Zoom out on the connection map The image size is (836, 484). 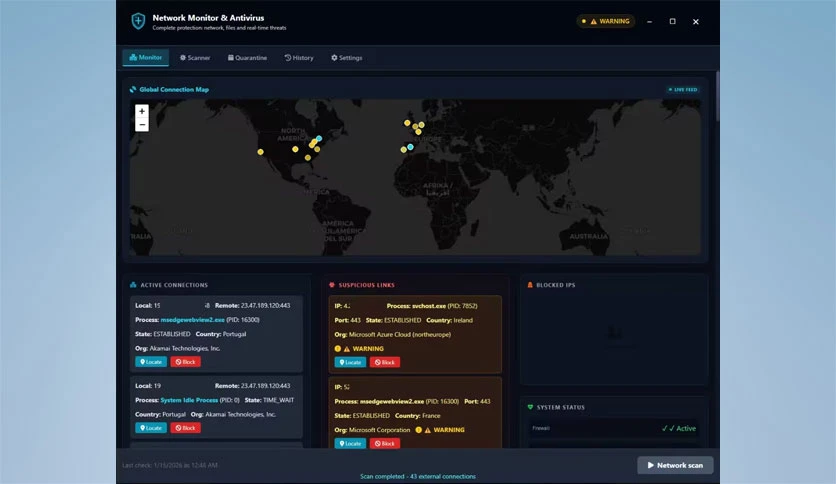[142, 125]
